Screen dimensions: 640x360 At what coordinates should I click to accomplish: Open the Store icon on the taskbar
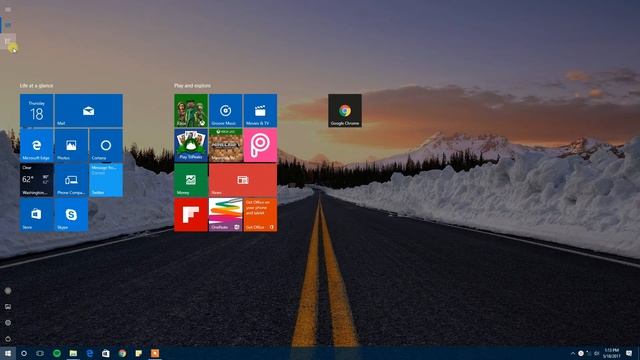(x=106, y=353)
